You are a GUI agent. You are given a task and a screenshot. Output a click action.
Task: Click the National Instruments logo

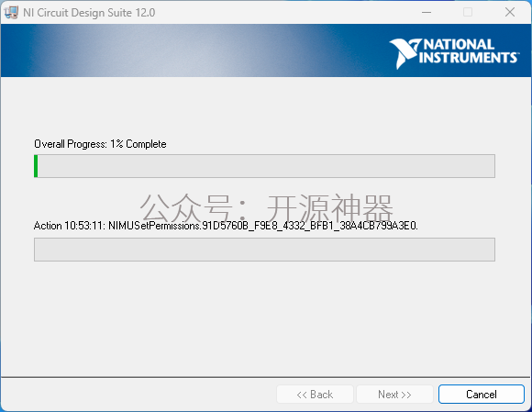pos(454,53)
